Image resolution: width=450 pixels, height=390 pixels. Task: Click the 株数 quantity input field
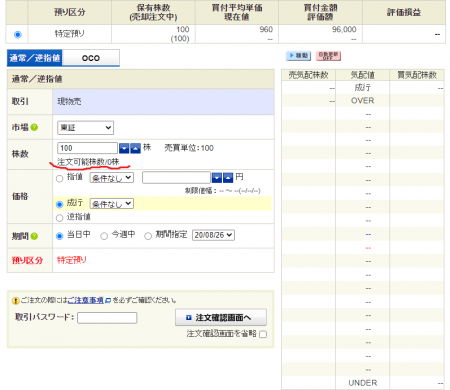click(87, 148)
